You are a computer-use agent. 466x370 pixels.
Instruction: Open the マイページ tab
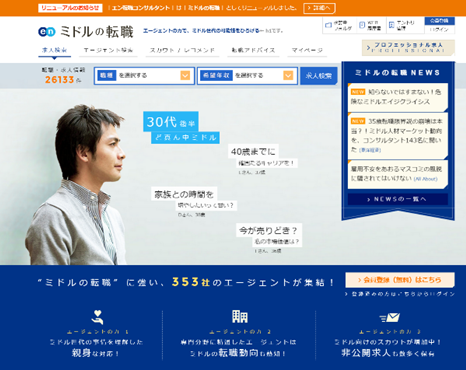(307, 50)
